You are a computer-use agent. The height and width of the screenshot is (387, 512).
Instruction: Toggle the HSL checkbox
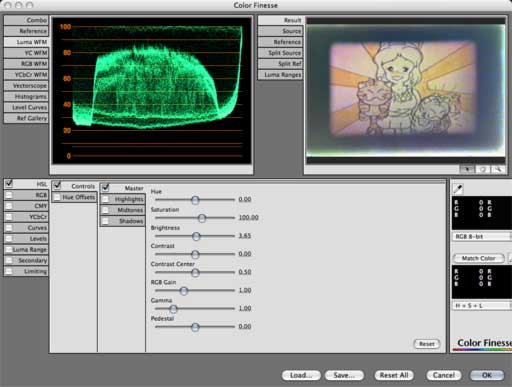tap(9, 183)
